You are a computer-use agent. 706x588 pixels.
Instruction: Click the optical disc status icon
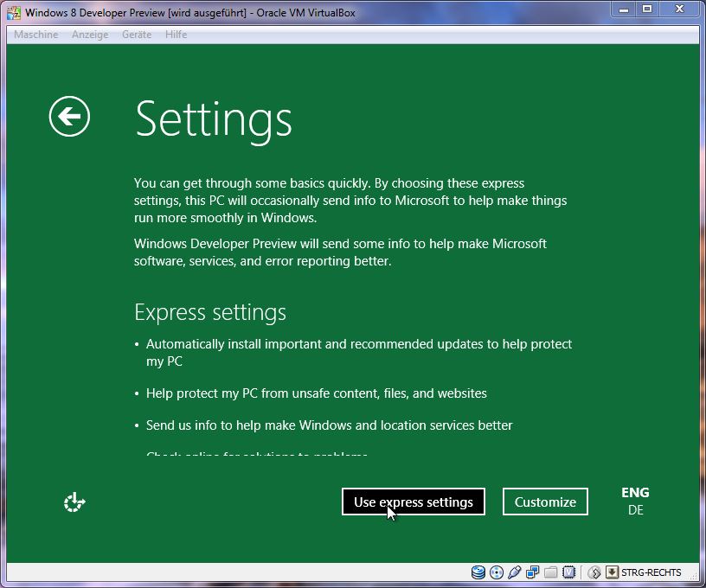[496, 572]
